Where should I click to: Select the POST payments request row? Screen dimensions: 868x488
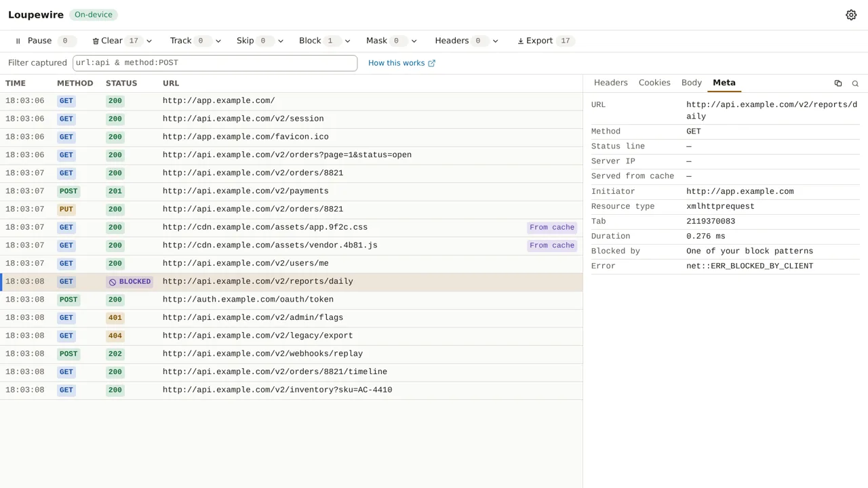pyautogui.click(x=291, y=191)
